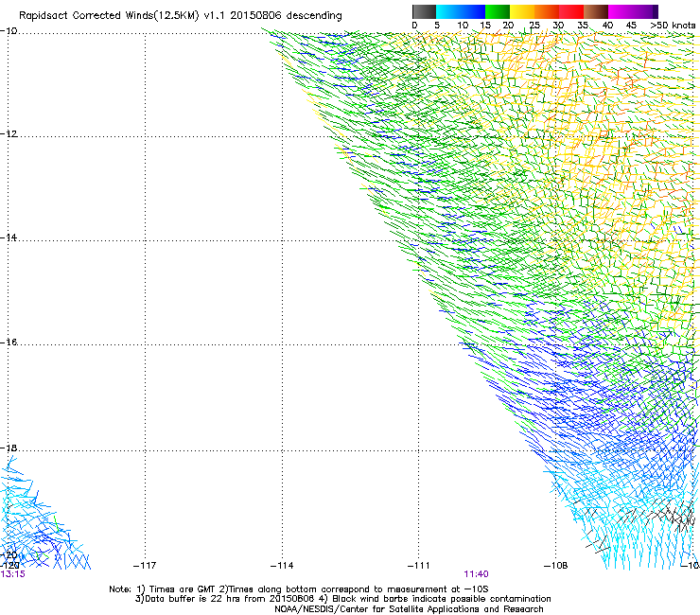Image resolution: width=700 pixels, height=615 pixels.
Task: Click the longitude axis label "-114"
Action: point(282,566)
